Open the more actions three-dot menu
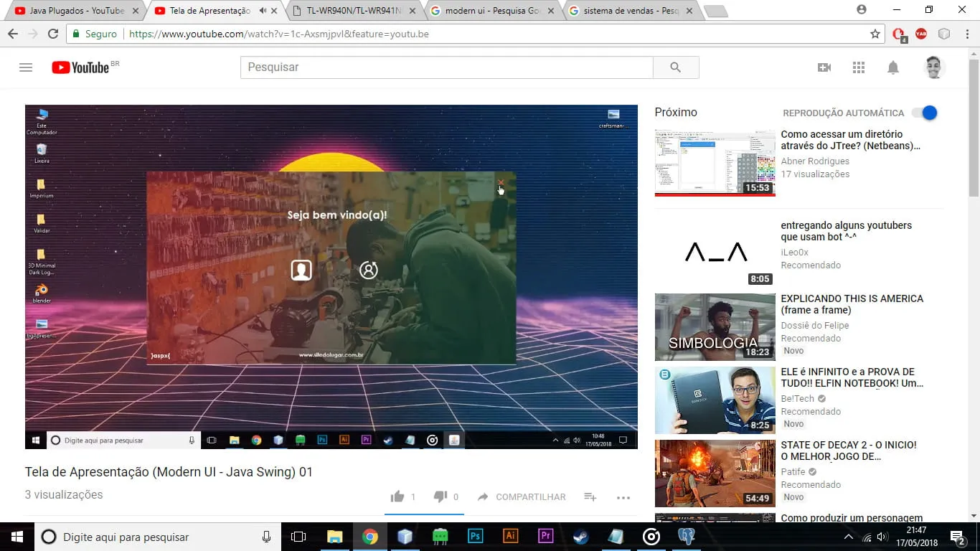Screen dimensions: 980x551 (623, 497)
